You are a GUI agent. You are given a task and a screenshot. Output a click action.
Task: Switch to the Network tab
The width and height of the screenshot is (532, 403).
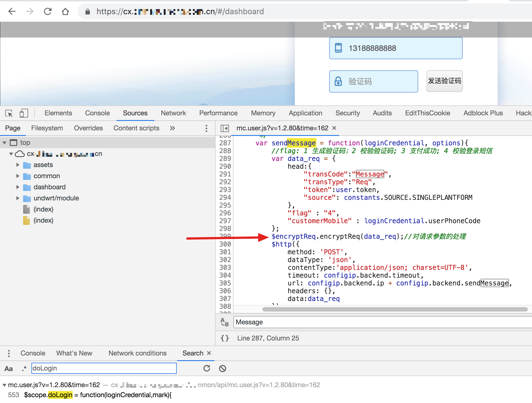173,113
